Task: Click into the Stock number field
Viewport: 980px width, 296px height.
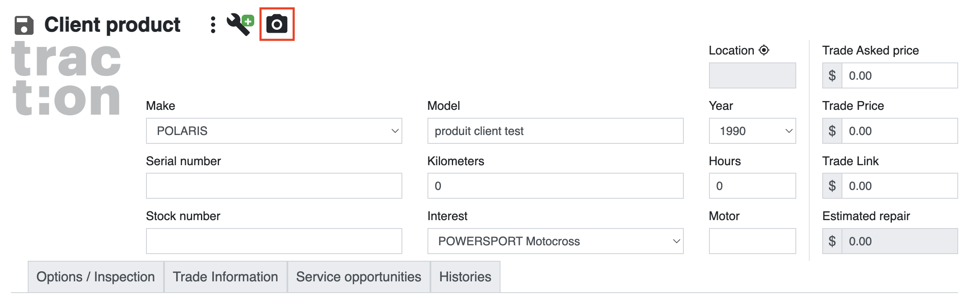Action: pos(274,241)
